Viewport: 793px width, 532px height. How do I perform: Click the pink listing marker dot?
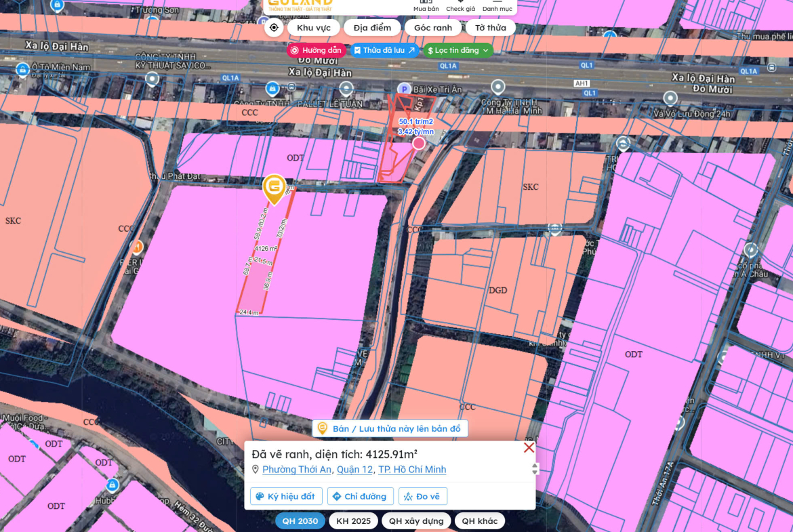pos(419,143)
